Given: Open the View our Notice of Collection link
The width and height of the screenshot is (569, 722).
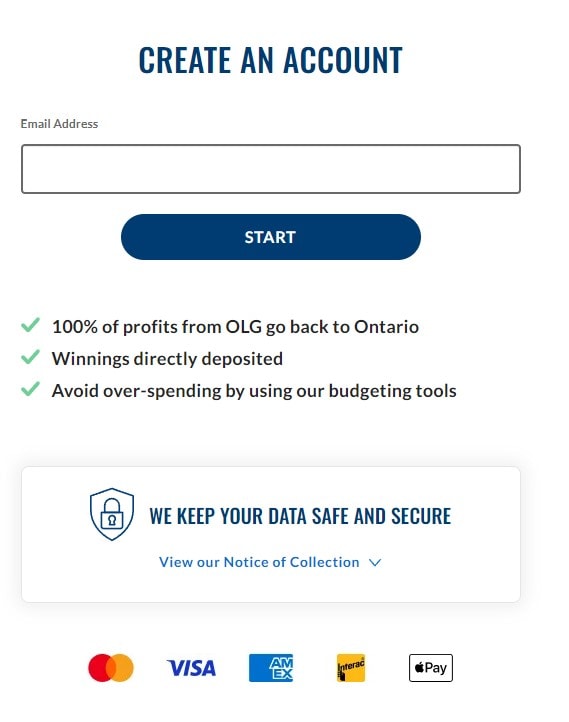Looking at the screenshot, I should [x=259, y=562].
